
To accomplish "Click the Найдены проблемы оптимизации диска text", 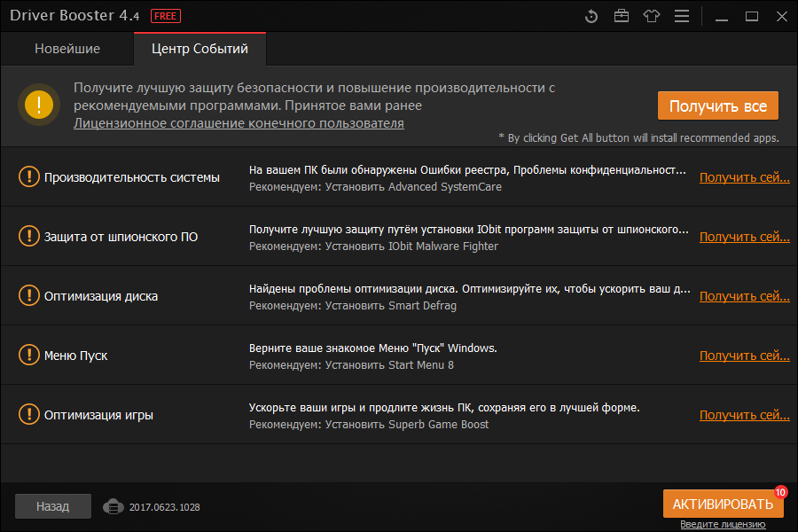I will click(470, 289).
